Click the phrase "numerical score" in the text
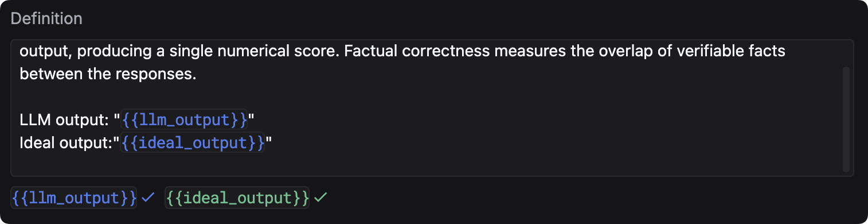 coord(265,52)
